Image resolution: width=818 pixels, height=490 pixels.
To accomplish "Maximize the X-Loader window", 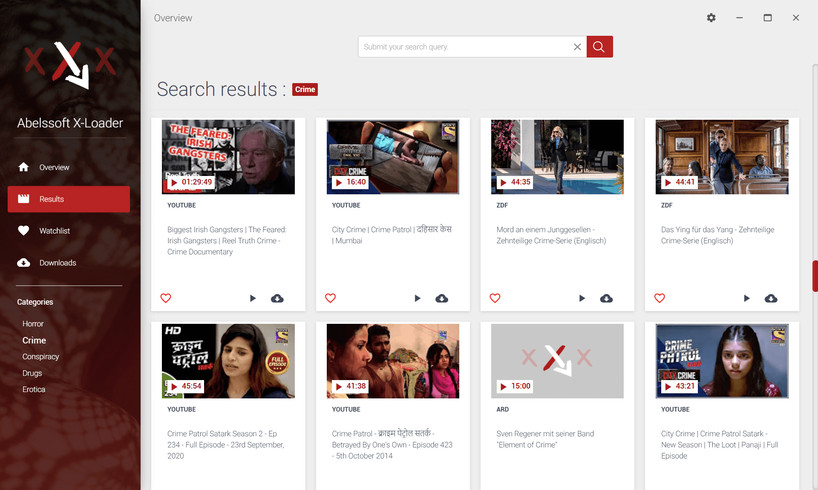I will pyautogui.click(x=767, y=18).
